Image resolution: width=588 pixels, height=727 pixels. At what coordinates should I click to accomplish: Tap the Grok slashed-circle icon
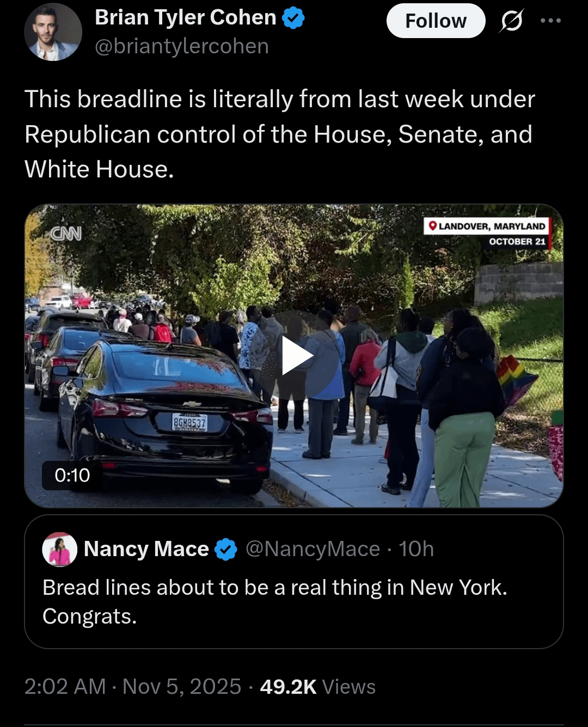point(511,21)
